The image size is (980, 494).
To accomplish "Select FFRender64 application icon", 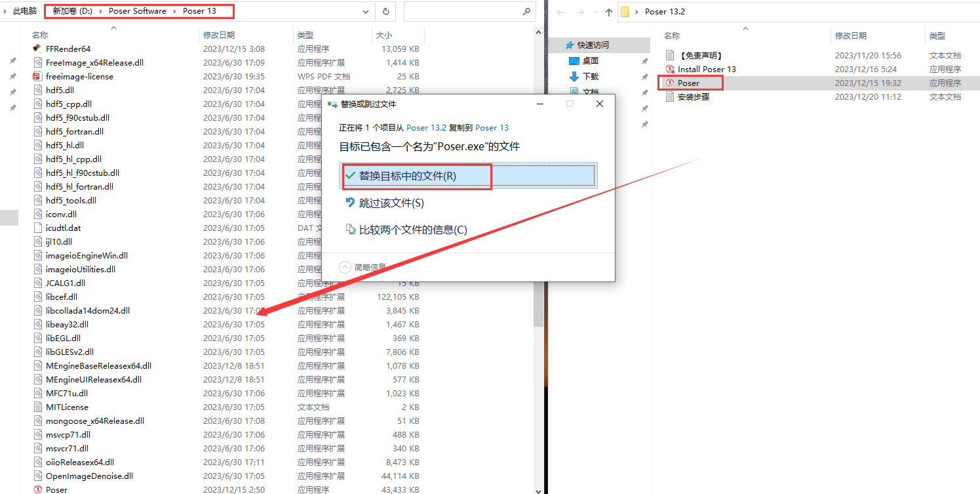I will click(37, 49).
